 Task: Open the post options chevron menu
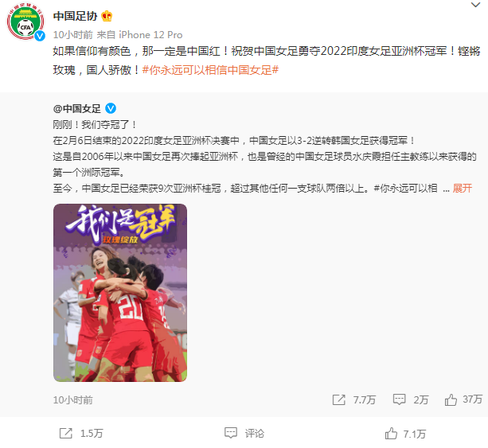pos(475,5)
